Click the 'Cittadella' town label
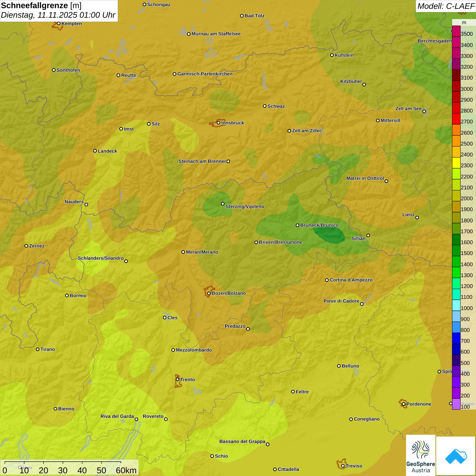Image resolution: width=476 pixels, height=476 pixels. tap(288, 469)
